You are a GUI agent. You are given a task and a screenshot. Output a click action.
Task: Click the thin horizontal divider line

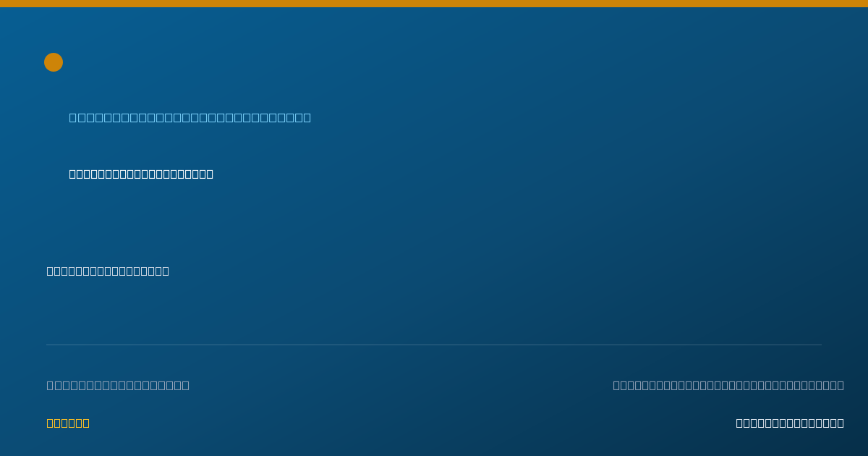[434, 345]
